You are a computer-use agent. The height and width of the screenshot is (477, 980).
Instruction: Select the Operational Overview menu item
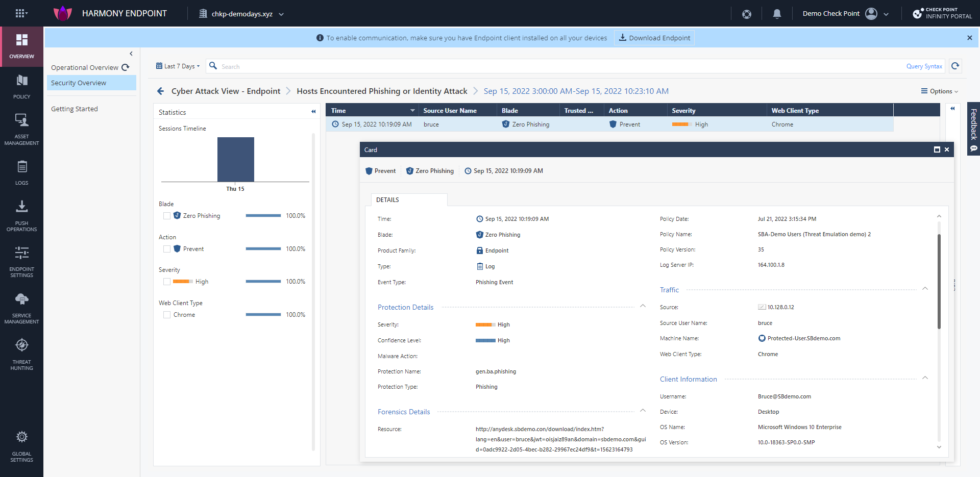click(x=85, y=67)
